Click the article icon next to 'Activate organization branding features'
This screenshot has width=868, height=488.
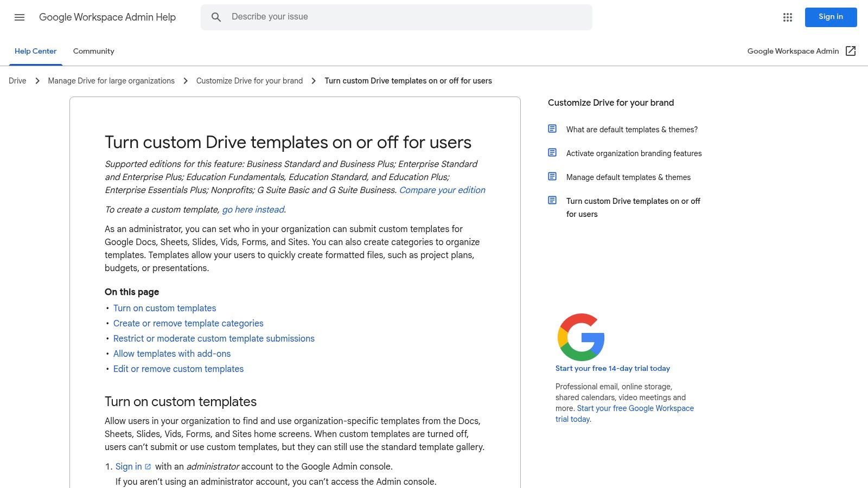(x=552, y=152)
